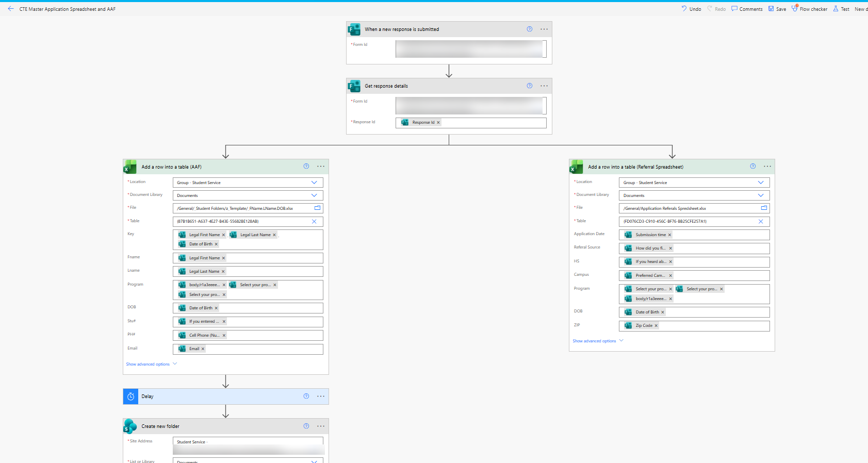Image resolution: width=868 pixels, height=463 pixels.
Task: Show advanced options in the AAF step
Action: [x=151, y=364]
